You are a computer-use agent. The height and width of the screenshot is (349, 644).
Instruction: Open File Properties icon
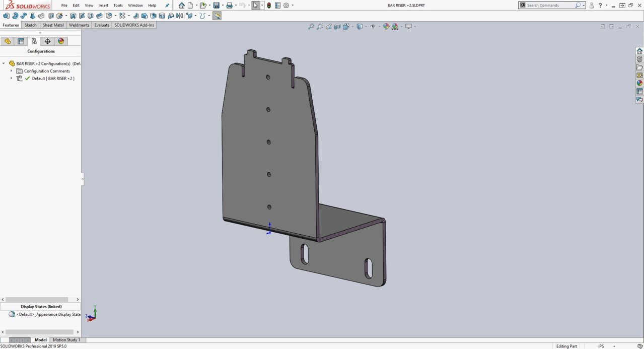[x=277, y=6]
